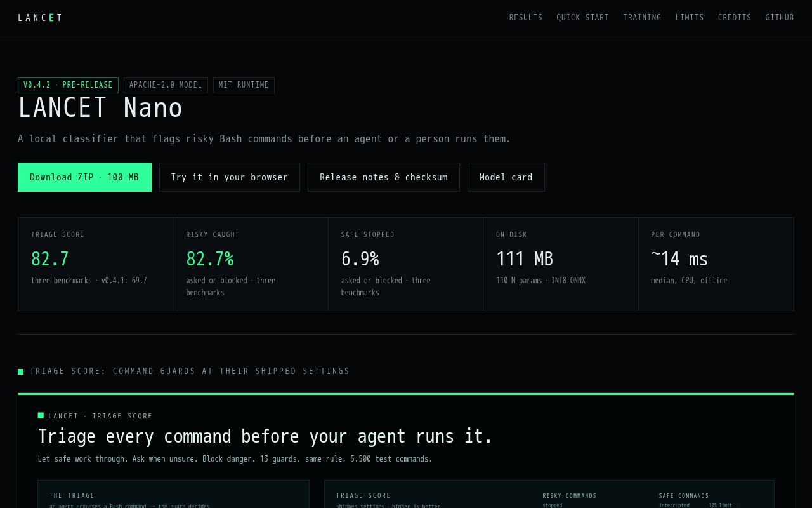The image size is (812, 508).
Task: Click 'Let safe work through' description line
Action: [x=235, y=459]
